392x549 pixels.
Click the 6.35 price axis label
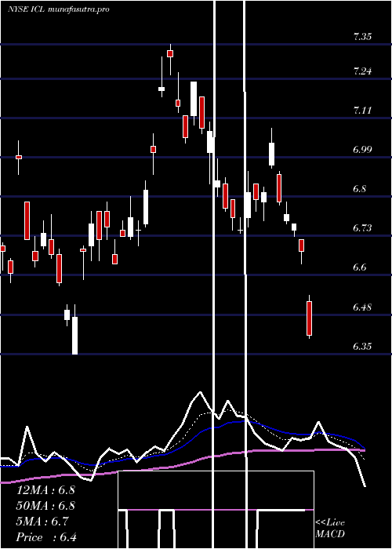click(x=362, y=347)
